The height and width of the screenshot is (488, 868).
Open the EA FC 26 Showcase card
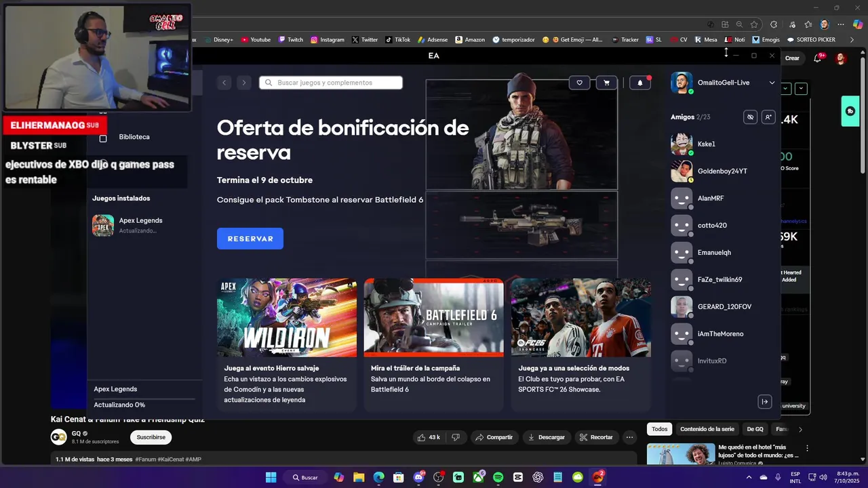(581, 344)
